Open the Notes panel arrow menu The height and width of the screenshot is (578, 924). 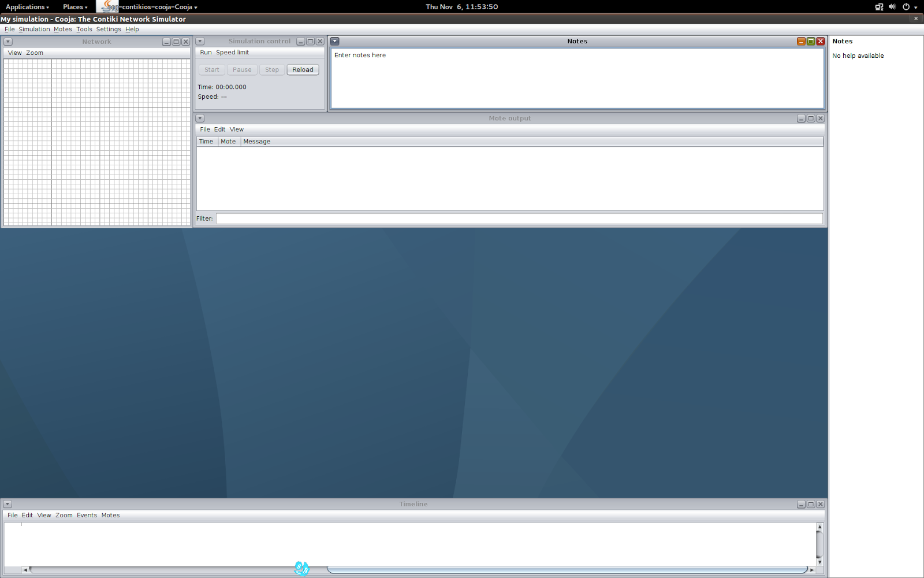coord(335,41)
